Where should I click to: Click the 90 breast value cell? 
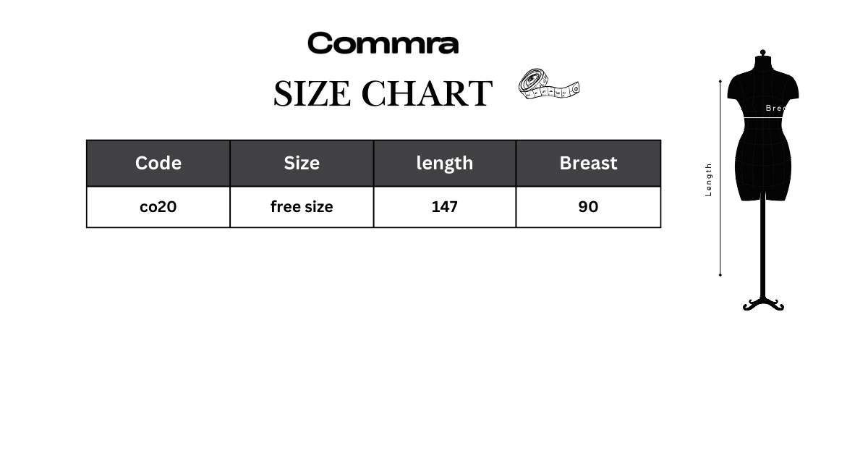point(588,207)
